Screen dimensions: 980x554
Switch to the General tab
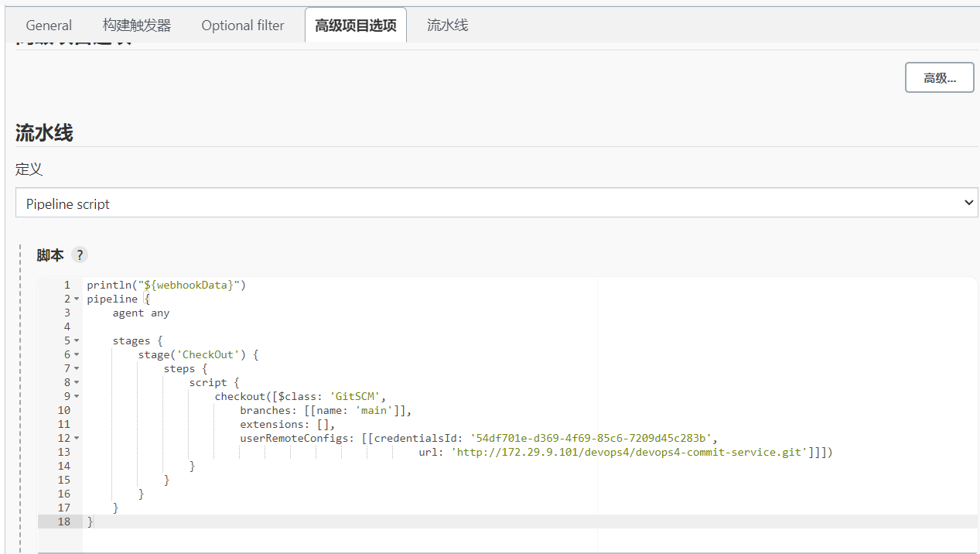(x=49, y=26)
